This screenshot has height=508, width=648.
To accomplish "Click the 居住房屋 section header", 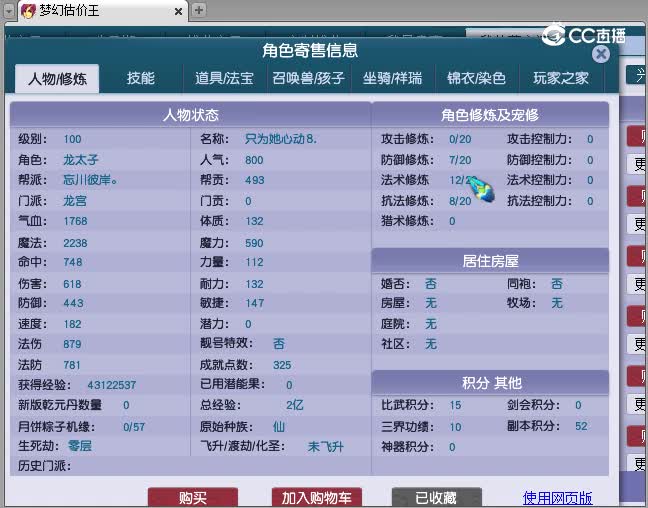I will click(490, 261).
